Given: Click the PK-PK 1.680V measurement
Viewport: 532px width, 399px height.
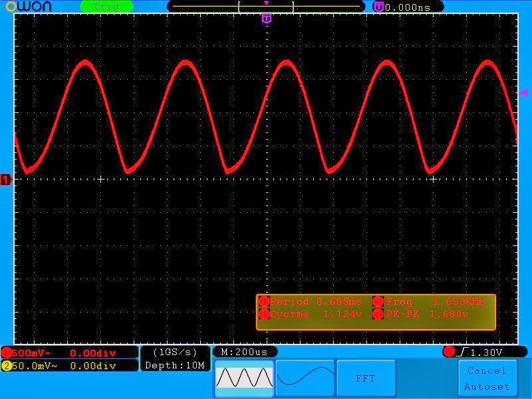Looking at the screenshot, I should (434, 315).
